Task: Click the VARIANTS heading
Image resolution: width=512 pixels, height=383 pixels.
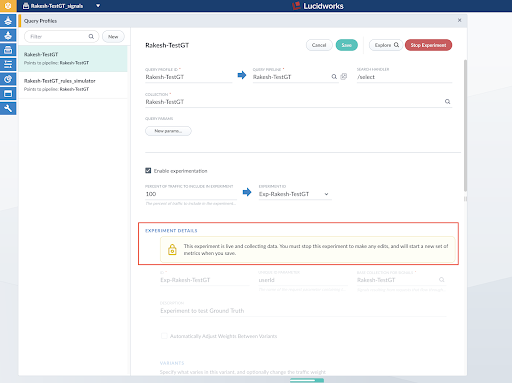Action: tap(172, 363)
